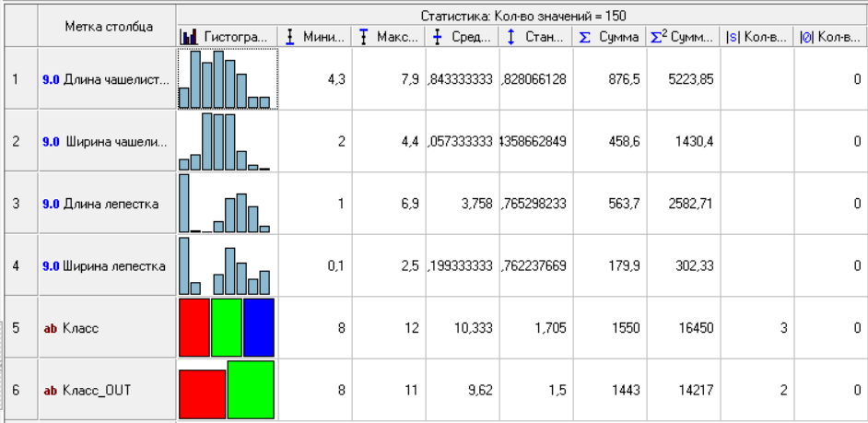Click the mean icon in the Сред... header
868x423 pixels.
438,37
